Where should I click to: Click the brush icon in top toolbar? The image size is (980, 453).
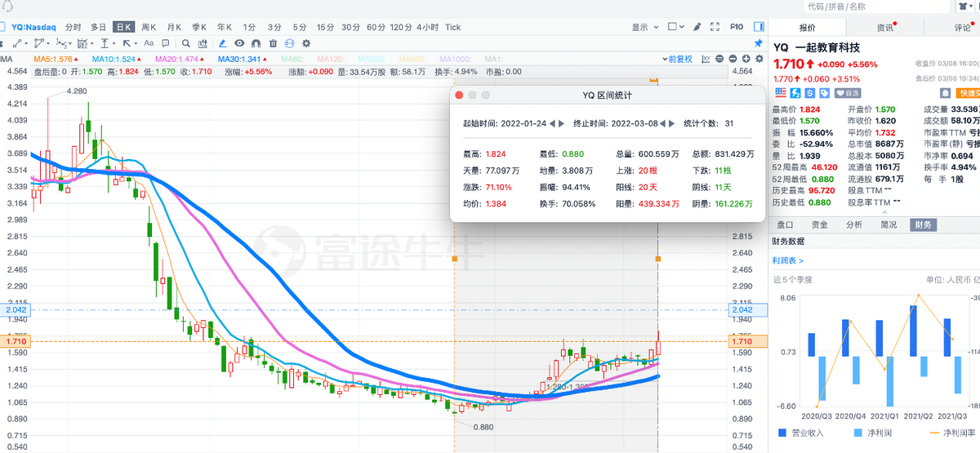click(697, 27)
